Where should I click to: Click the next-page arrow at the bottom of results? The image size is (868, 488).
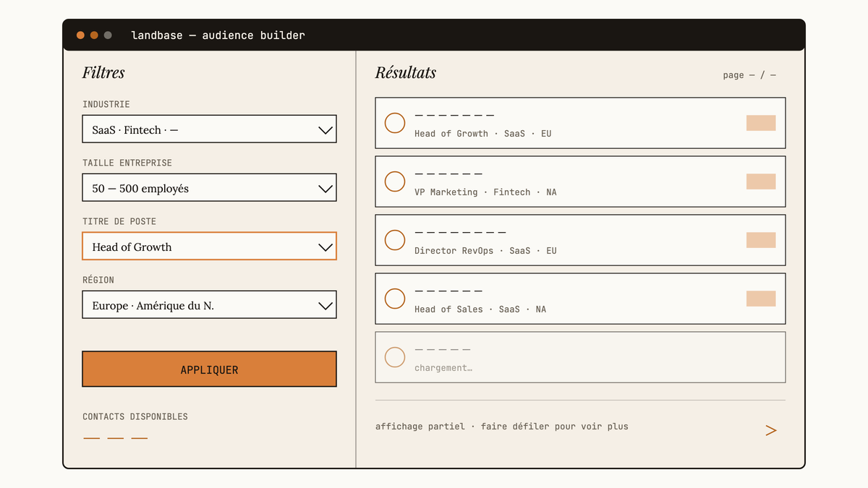coord(771,430)
